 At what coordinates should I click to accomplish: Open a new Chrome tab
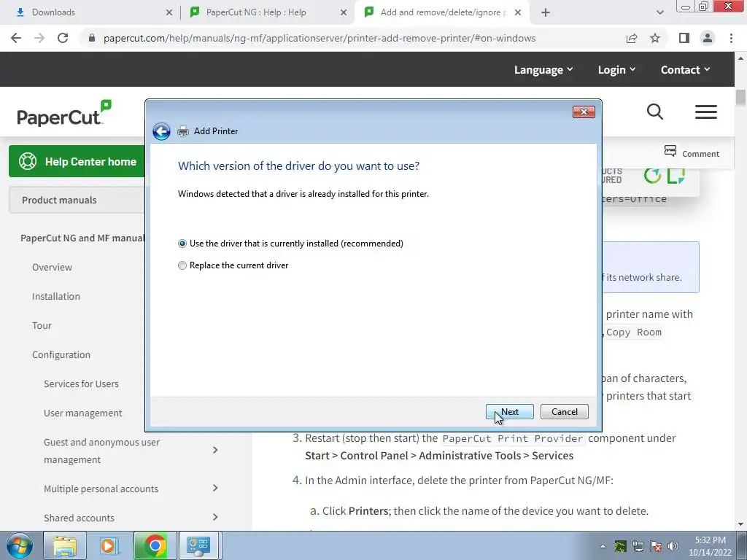[546, 13]
